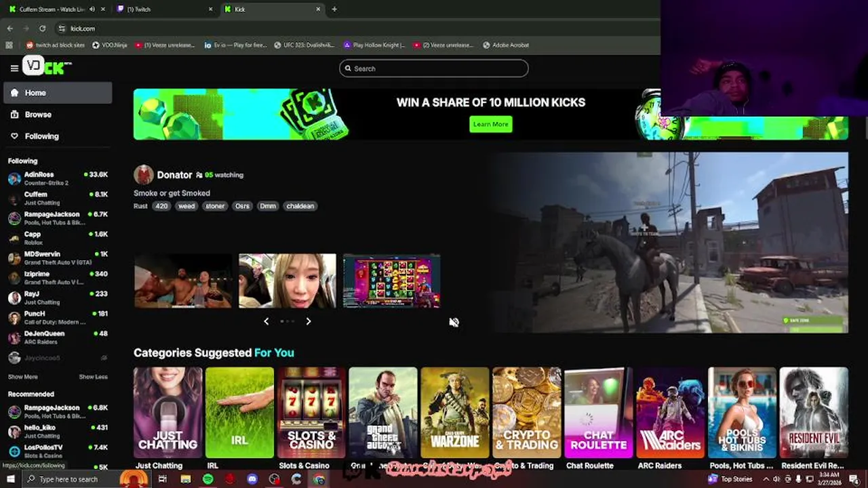Open Discord from the taskbar
The image size is (868, 488).
click(x=252, y=479)
